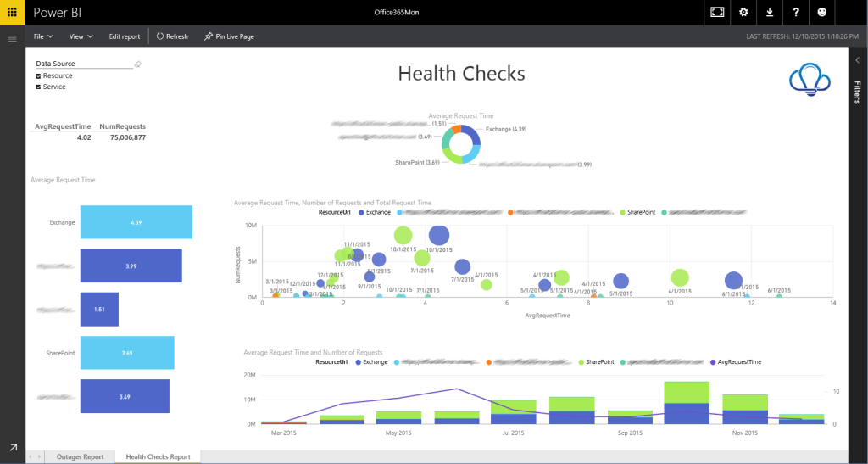The image size is (868, 464).
Task: Open the app launcher waffle icon
Action: coord(12,12)
